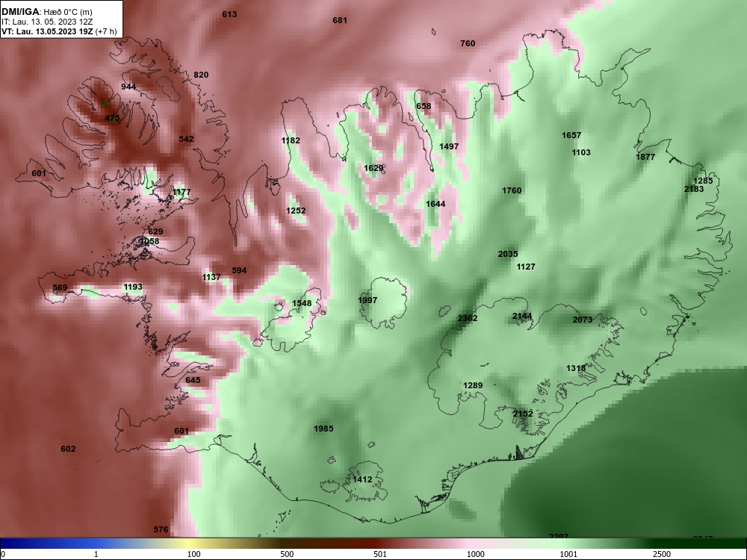Click the 1000 label on the color scale
The image size is (747, 560).
coord(476,555)
